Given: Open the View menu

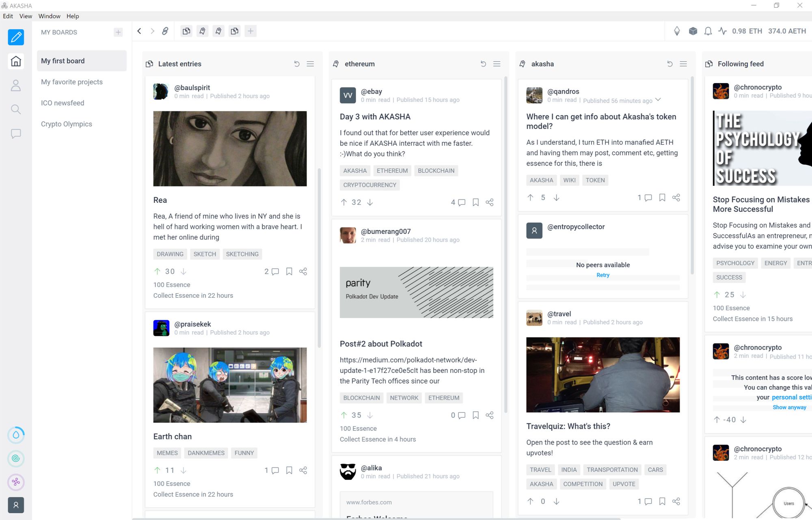Looking at the screenshot, I should [26, 16].
